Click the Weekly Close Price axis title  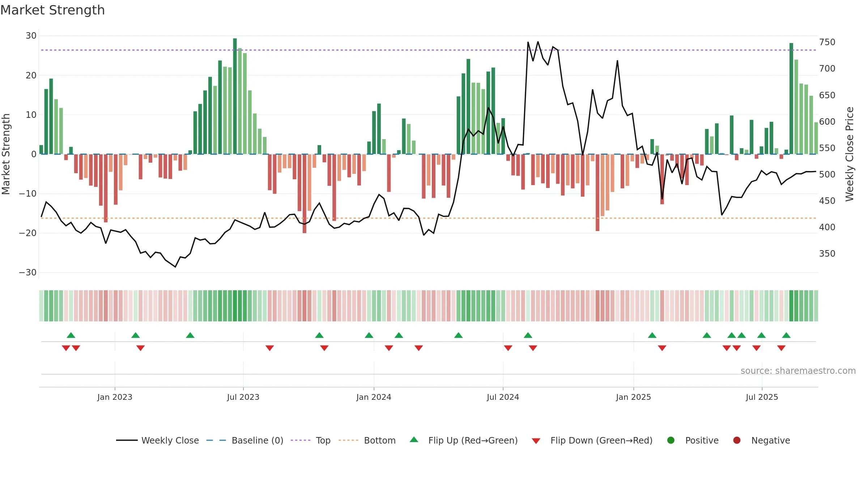(x=850, y=154)
